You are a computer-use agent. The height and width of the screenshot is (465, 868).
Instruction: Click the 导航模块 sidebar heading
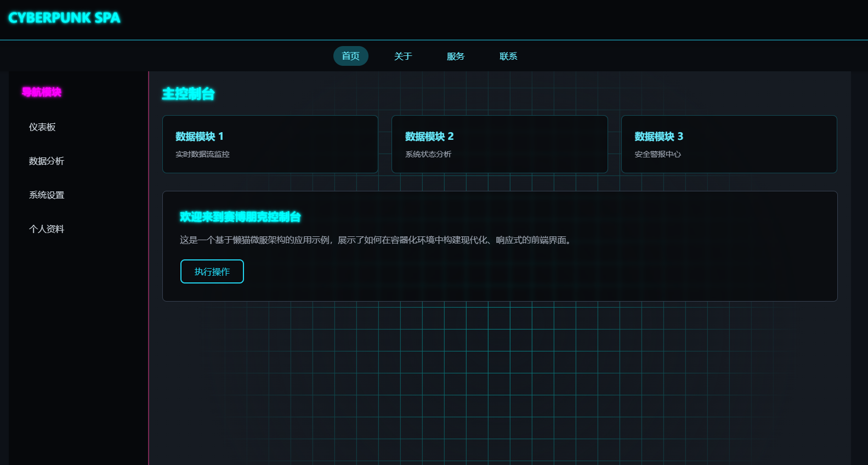click(x=42, y=92)
